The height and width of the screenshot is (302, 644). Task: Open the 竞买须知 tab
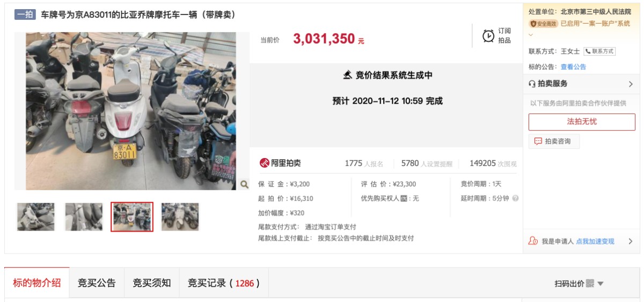152,283
